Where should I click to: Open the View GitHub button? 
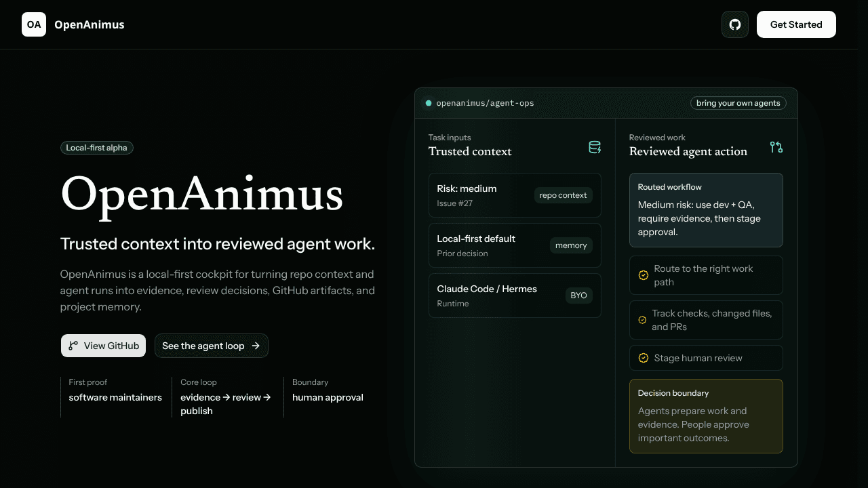[x=103, y=346]
